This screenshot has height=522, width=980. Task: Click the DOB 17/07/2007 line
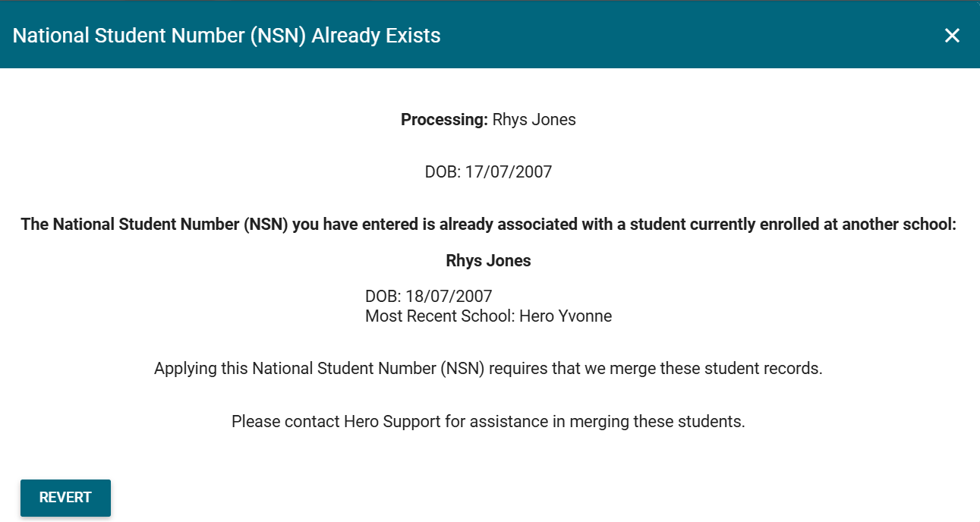click(488, 172)
